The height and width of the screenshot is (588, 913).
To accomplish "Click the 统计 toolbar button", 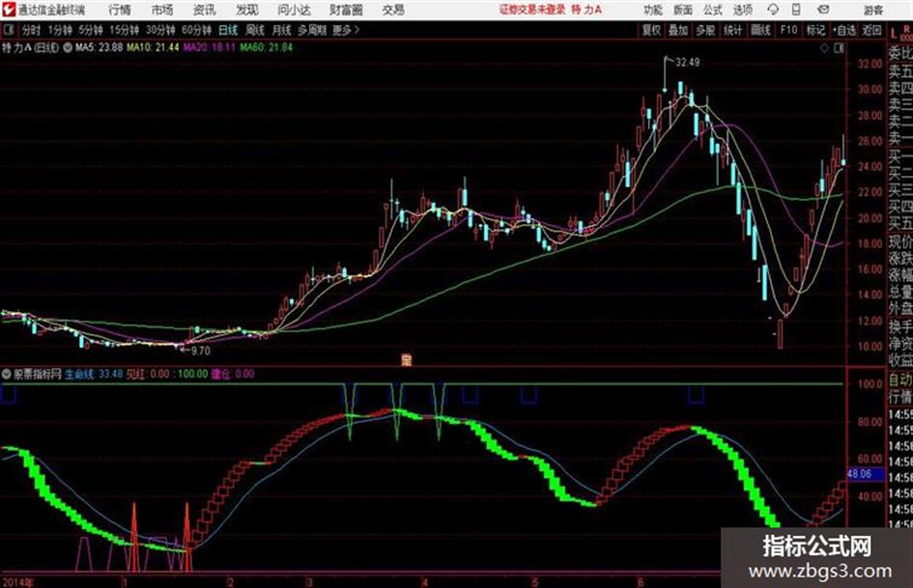I will pyautogui.click(x=732, y=30).
